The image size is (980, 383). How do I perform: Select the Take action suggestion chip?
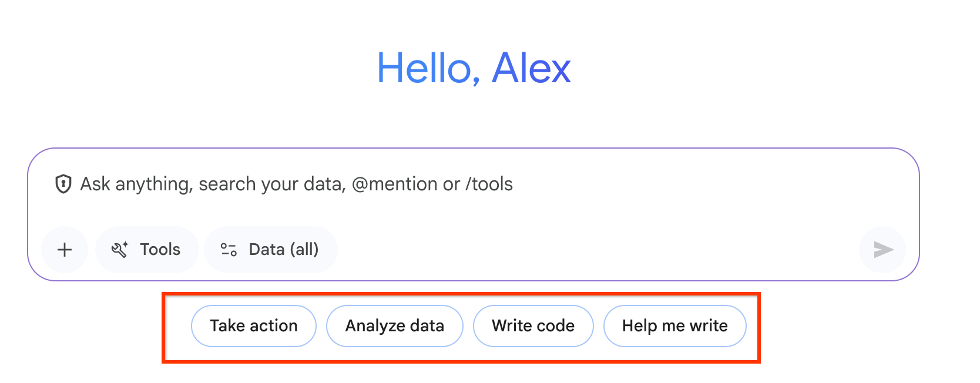point(254,326)
